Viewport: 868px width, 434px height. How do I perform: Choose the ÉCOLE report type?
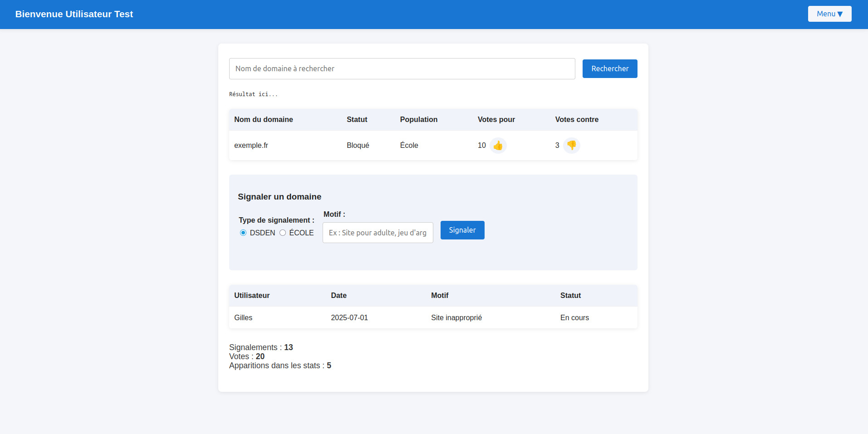pos(283,233)
